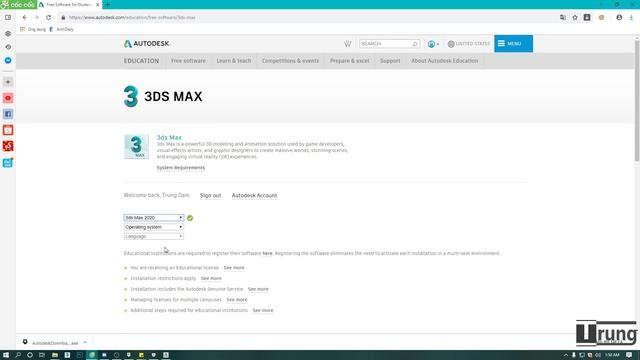
Task: Click the translate page icon in address bar
Action: point(563,18)
